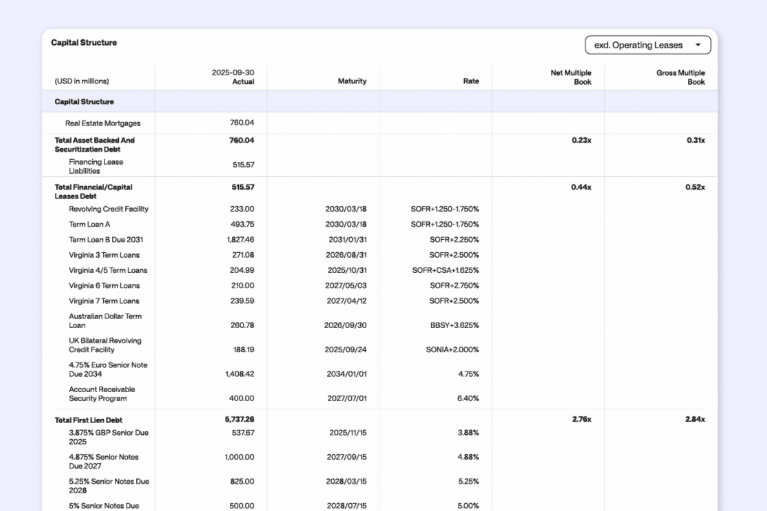Click the 2.84x gross multiple value
Image resolution: width=767 pixels, height=511 pixels.
pos(695,420)
